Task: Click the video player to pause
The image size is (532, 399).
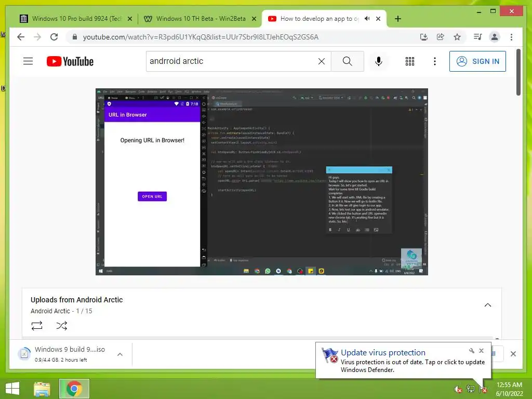Action: [x=262, y=181]
